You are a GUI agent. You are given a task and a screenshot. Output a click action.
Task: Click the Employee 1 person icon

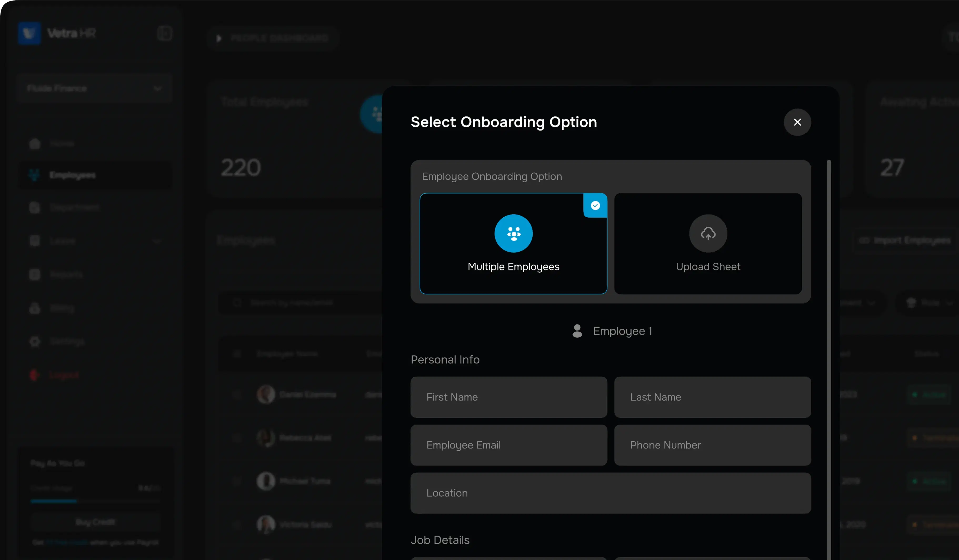(577, 331)
